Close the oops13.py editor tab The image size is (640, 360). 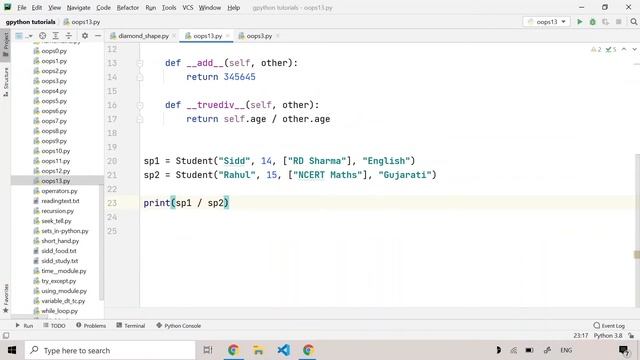[228, 36]
